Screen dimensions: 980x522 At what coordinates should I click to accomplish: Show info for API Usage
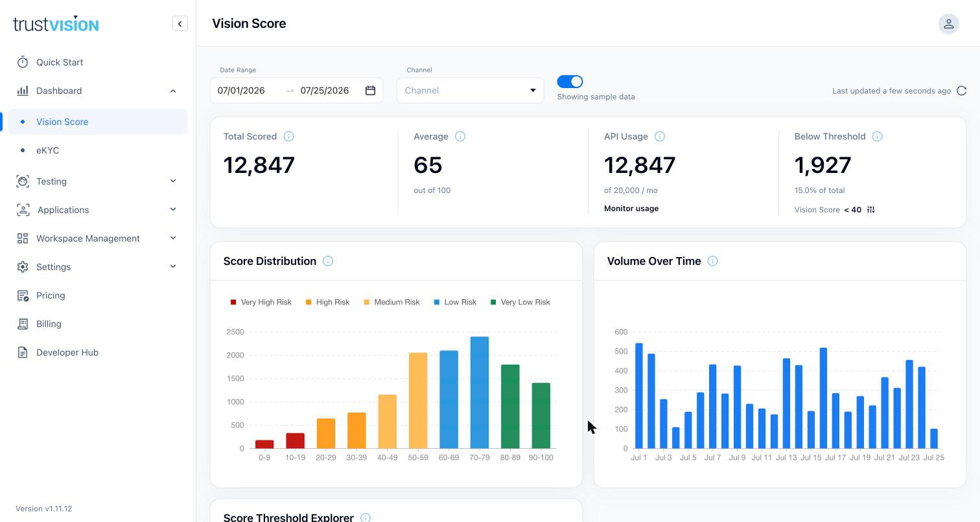pos(660,137)
